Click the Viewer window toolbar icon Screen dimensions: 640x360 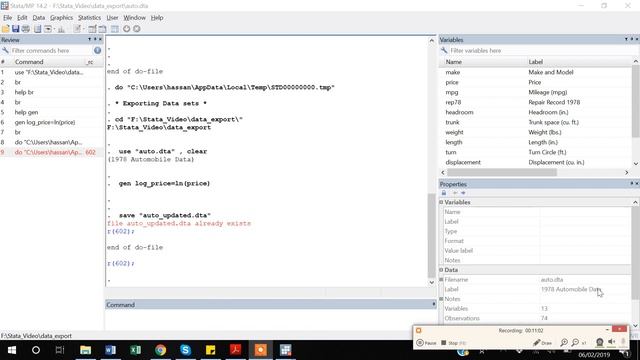48,29
